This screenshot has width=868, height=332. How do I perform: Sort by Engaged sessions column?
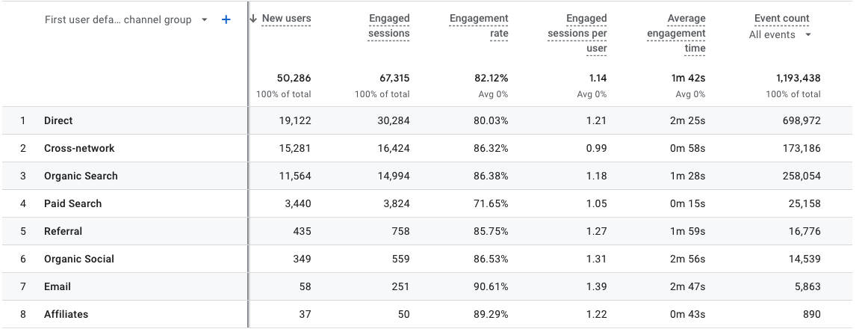coord(388,25)
